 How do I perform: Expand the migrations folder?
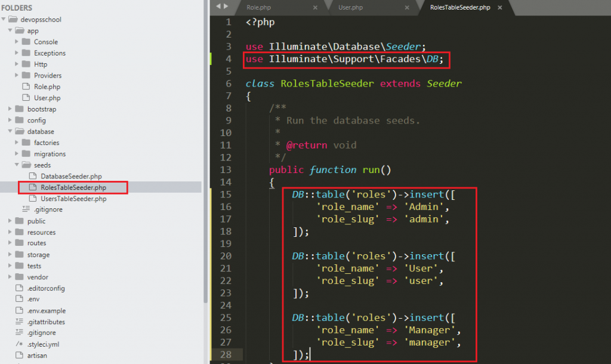tap(17, 154)
